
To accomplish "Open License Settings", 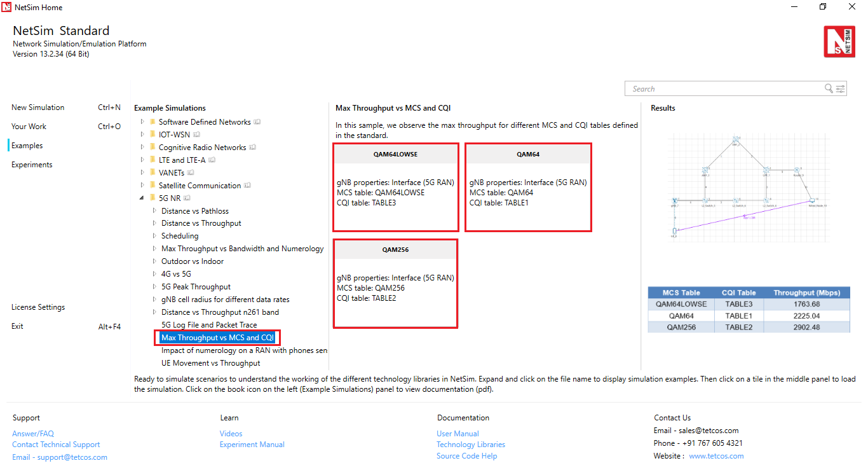I will (x=38, y=307).
